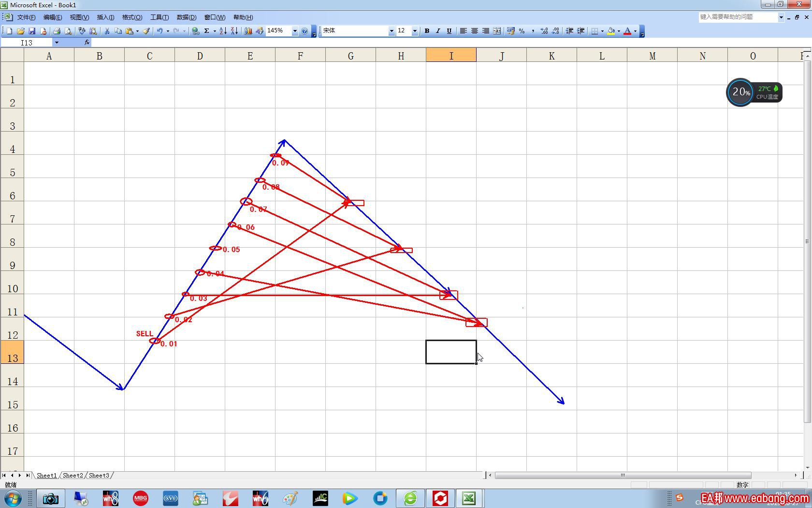Apply comma style formatting
Viewport: 812px width, 508px height.
pyautogui.click(x=533, y=31)
